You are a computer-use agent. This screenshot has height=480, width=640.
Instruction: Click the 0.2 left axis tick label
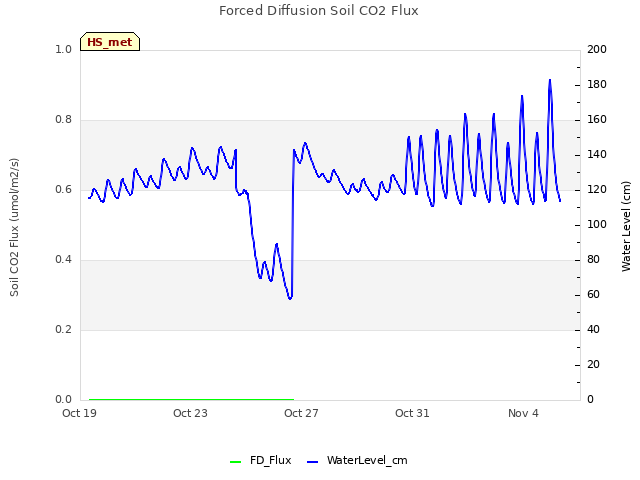[x=64, y=329]
